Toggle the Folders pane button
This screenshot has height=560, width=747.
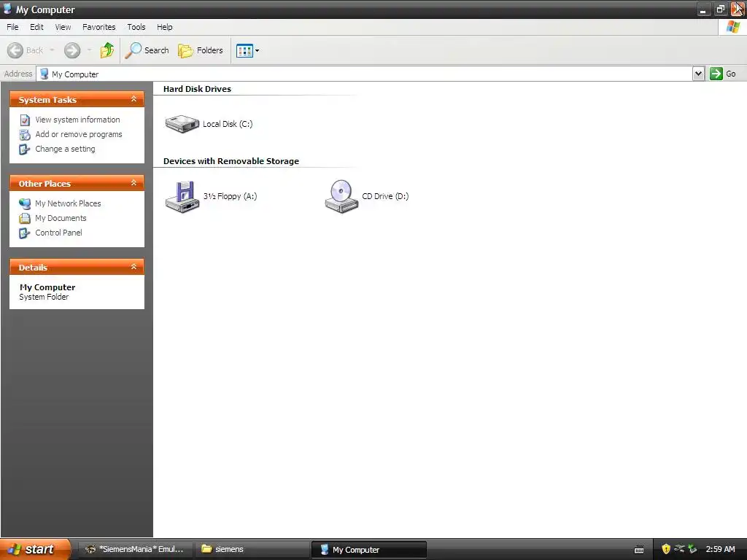click(x=200, y=50)
